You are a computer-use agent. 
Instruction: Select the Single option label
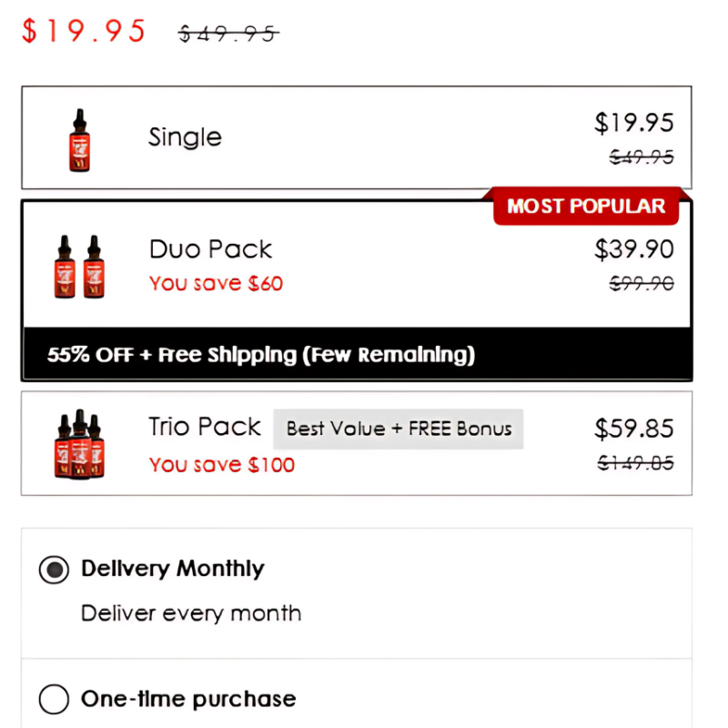pos(185,137)
